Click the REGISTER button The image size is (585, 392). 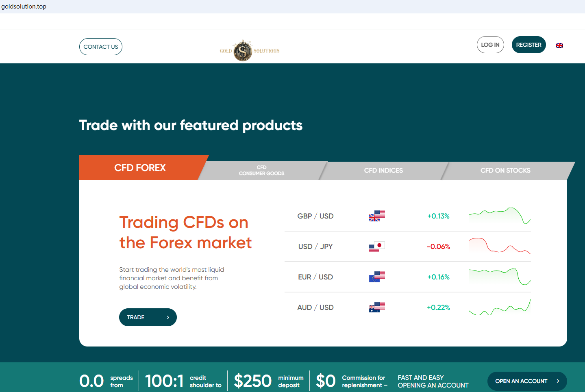pos(528,45)
